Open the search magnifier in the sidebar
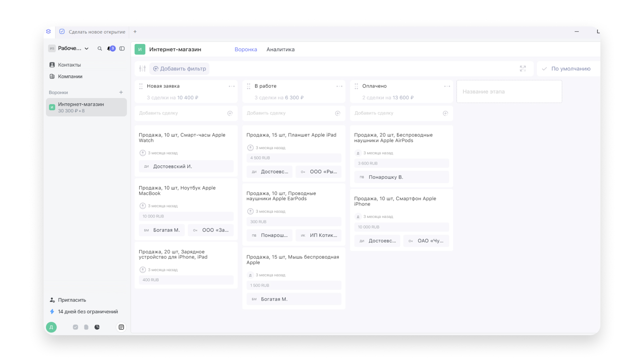 (x=100, y=49)
